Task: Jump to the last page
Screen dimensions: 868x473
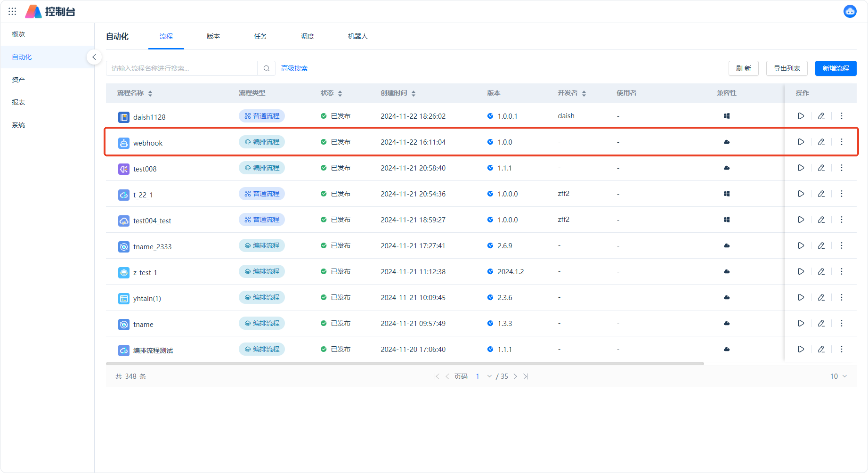Action: pos(526,376)
